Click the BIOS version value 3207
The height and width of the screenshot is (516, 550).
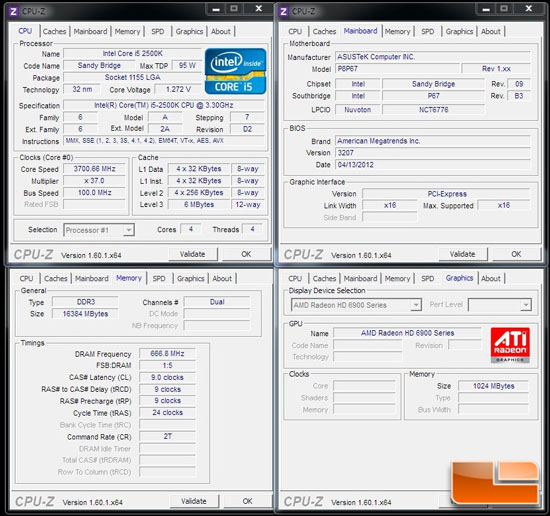[x=433, y=153]
